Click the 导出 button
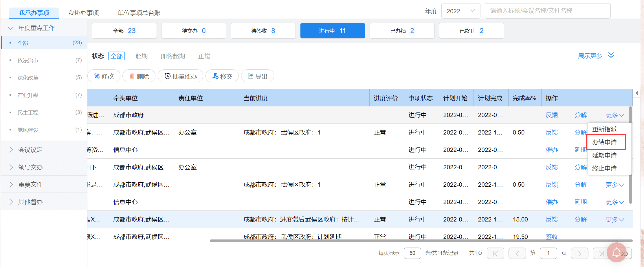Image resolution: width=644 pixels, height=267 pixels. pos(258,76)
